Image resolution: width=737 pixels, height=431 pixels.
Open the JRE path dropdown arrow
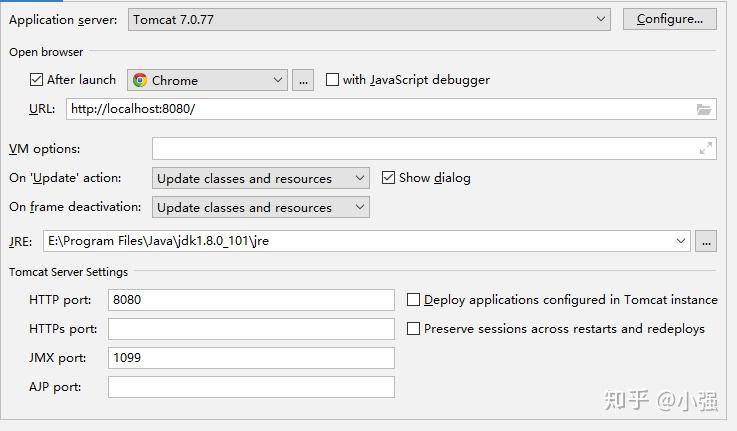pos(681,241)
